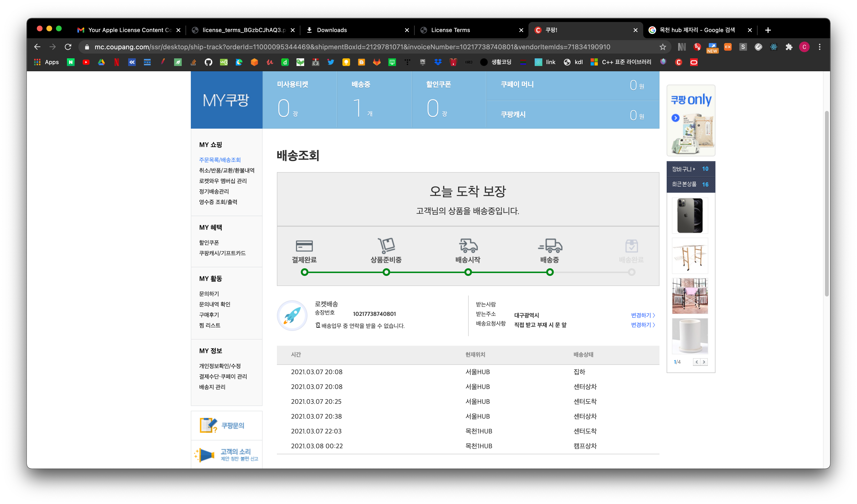Open the Extensions puzzle icon
This screenshot has width=857, height=504.
coord(789,47)
